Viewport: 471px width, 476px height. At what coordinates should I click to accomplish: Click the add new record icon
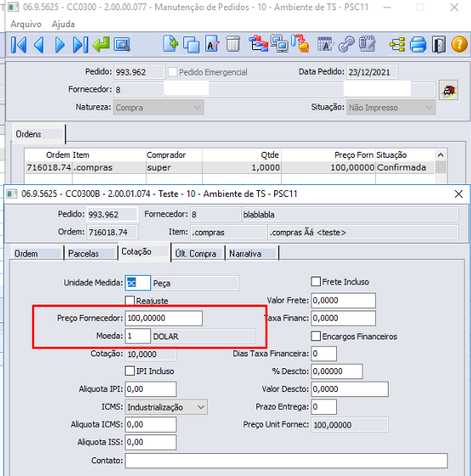[171, 44]
